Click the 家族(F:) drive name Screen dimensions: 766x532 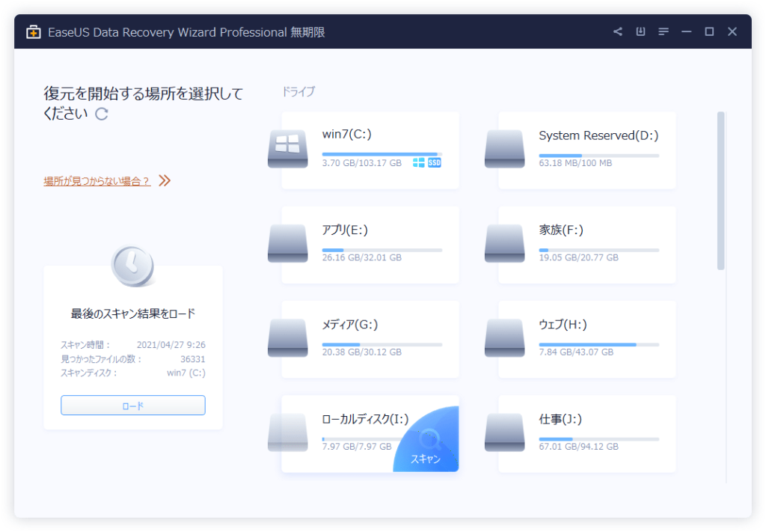tap(561, 230)
